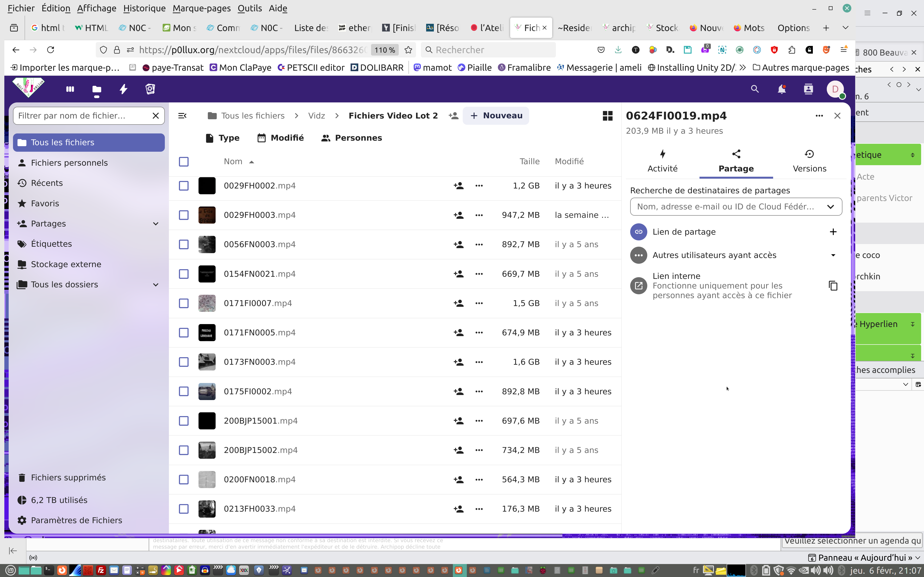
Task: Switch to grid view icon
Action: tap(607, 116)
